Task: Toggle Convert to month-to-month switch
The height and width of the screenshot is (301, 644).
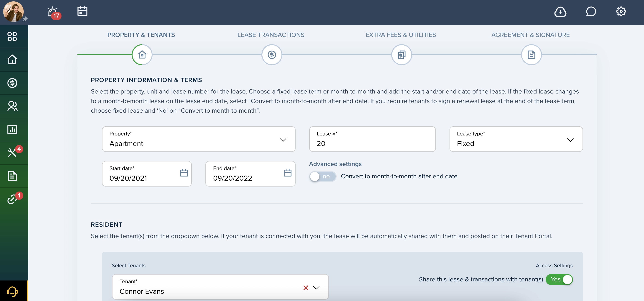Action: [322, 176]
